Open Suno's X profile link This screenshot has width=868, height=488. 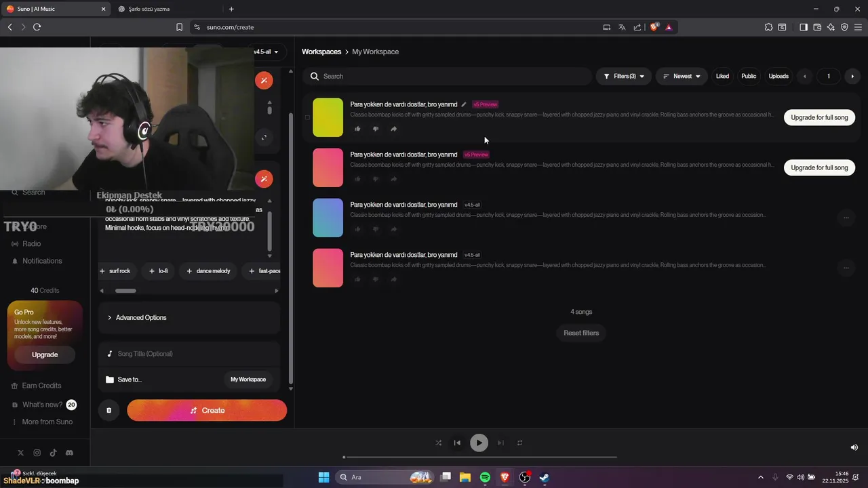pyautogui.click(x=20, y=453)
